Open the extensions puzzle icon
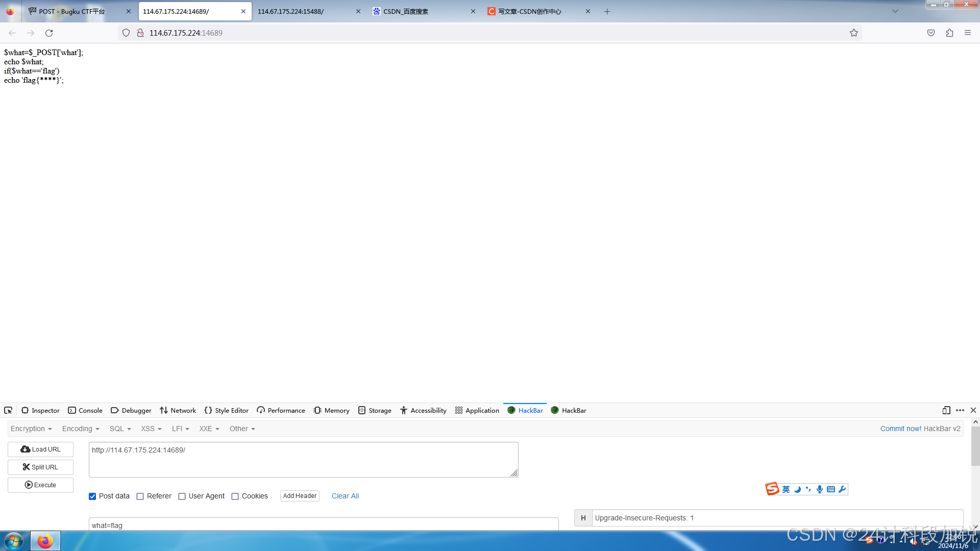The width and height of the screenshot is (980, 551). click(x=949, y=33)
